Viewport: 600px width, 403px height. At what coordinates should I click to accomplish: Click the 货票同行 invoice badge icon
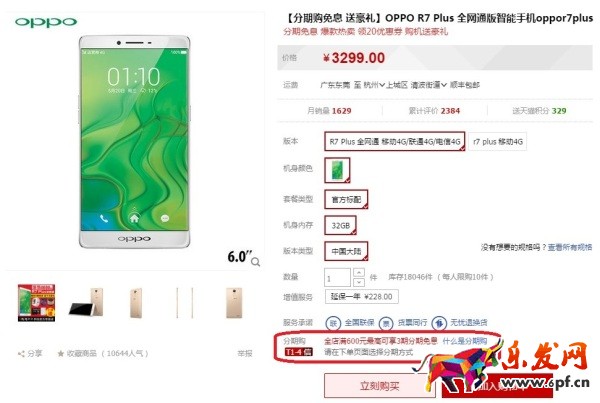point(386,323)
